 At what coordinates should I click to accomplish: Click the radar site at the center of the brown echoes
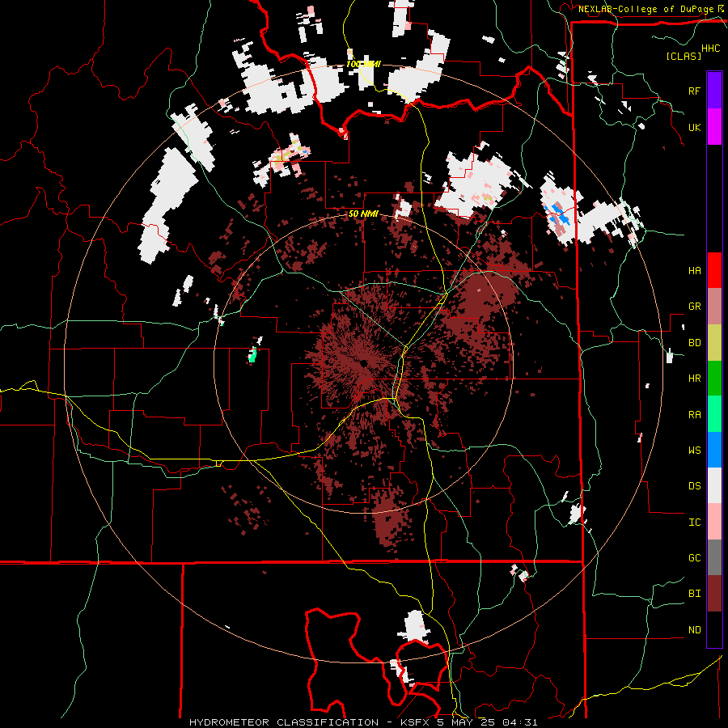click(x=363, y=363)
